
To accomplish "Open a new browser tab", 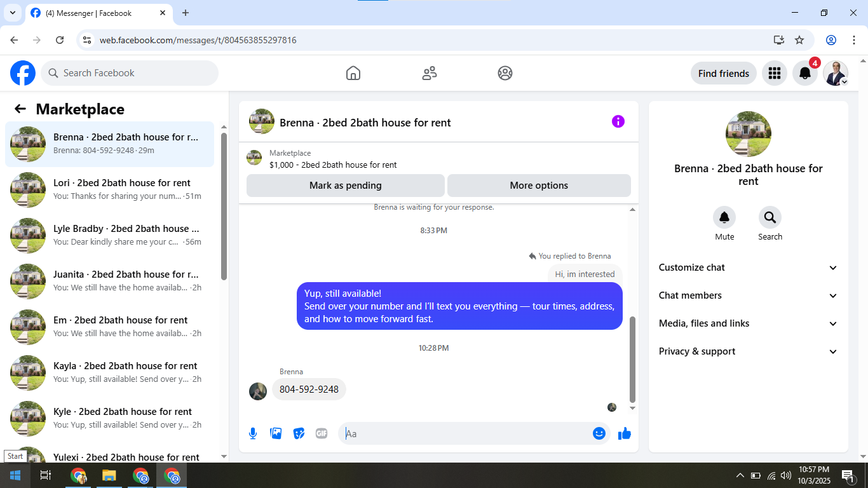I will tap(186, 13).
